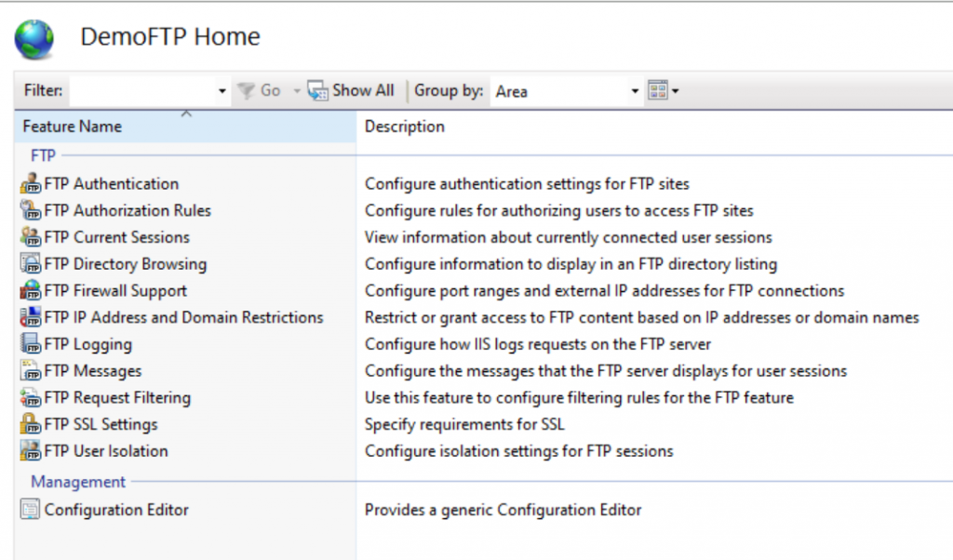Open the Group by Area dropdown
953x560 pixels.
coord(636,91)
